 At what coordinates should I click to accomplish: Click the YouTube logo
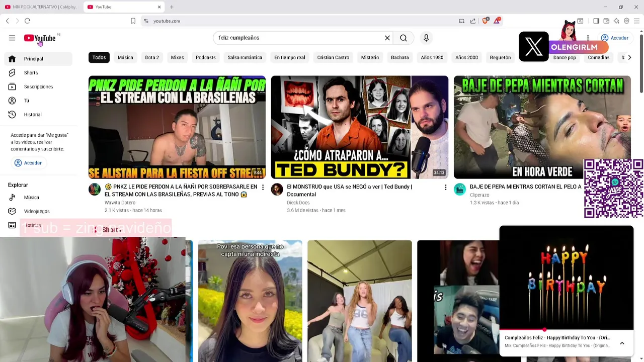40,38
